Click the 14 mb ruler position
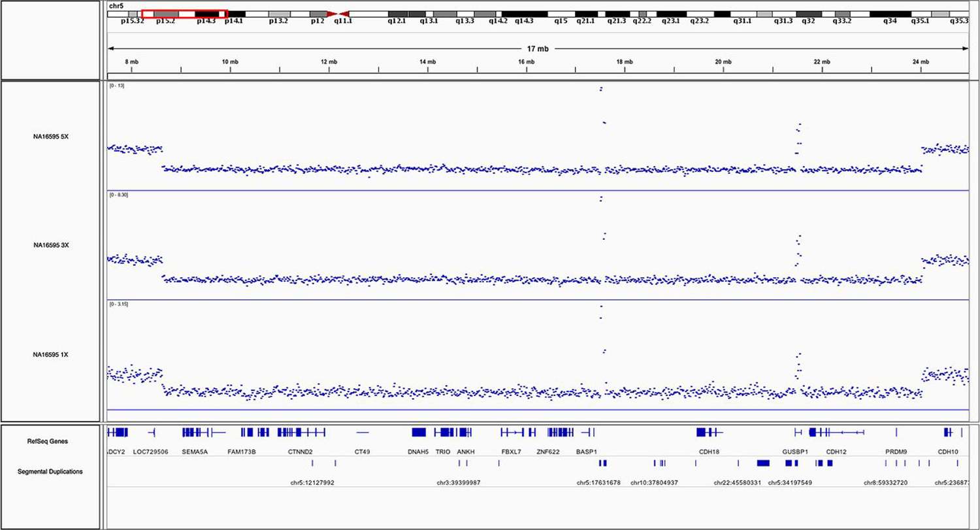 tap(427, 61)
